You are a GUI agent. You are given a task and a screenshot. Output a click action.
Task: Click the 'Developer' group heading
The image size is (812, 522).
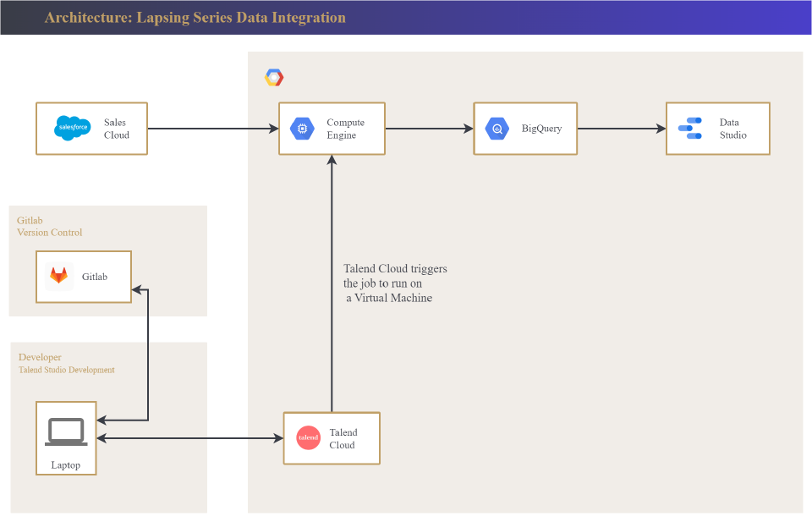(40, 357)
